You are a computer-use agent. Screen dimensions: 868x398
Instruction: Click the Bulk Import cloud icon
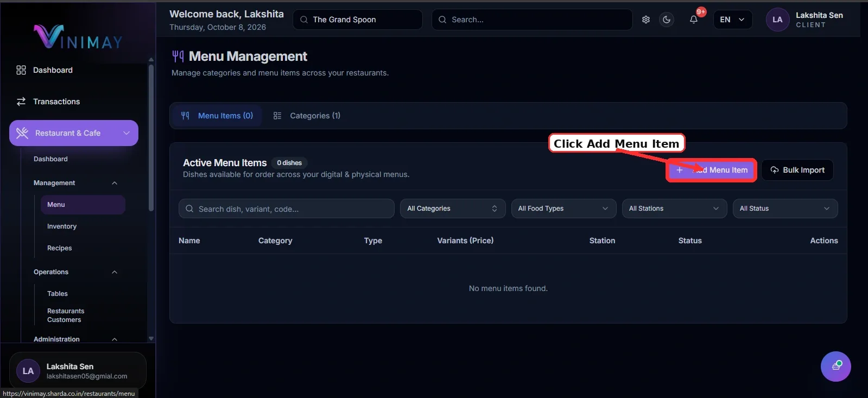click(775, 170)
